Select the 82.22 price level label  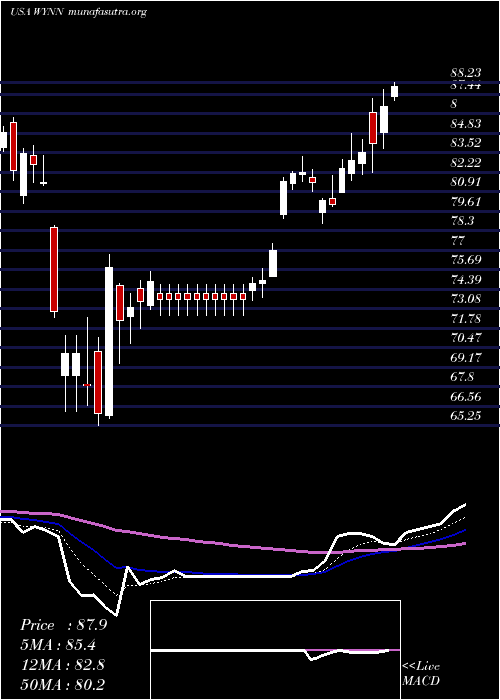(465, 163)
